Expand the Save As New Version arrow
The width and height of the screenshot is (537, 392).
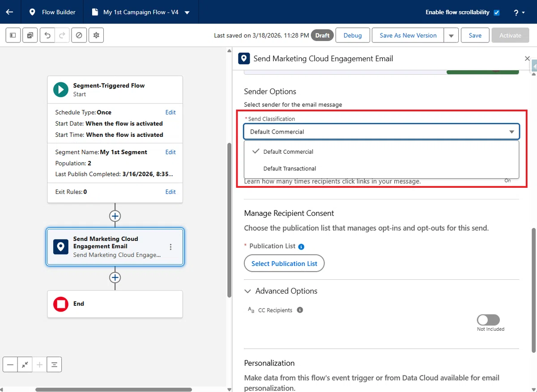point(451,35)
